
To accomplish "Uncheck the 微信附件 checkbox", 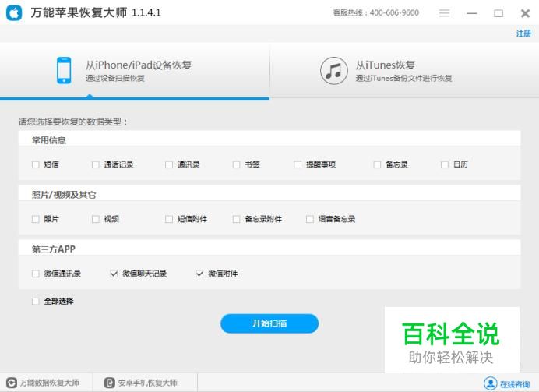I will (199, 274).
